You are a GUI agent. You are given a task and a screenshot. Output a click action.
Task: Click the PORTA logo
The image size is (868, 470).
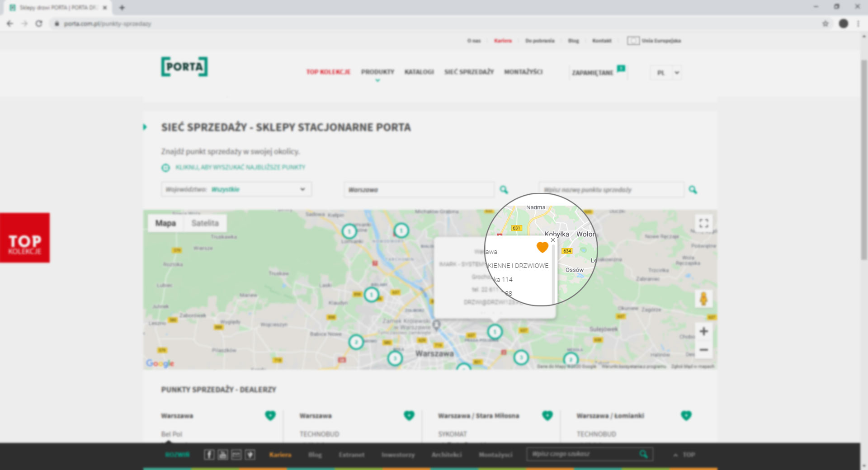pos(184,67)
